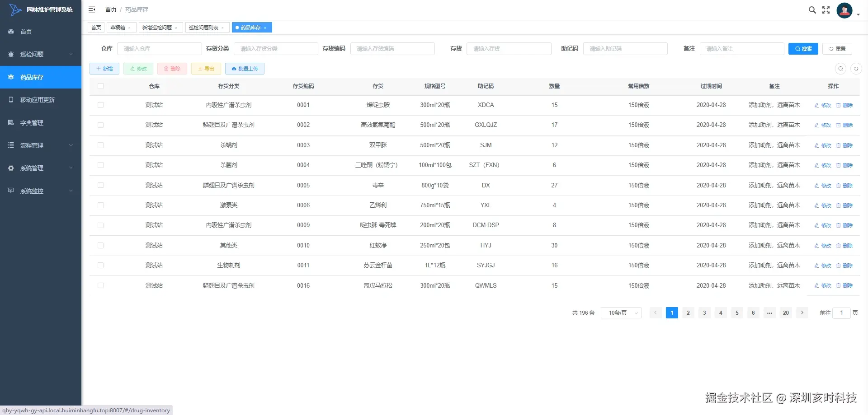Image resolution: width=868 pixels, height=415 pixels.
Task: Expand the 系统管理 sidebar submenu arrow
Action: point(71,168)
